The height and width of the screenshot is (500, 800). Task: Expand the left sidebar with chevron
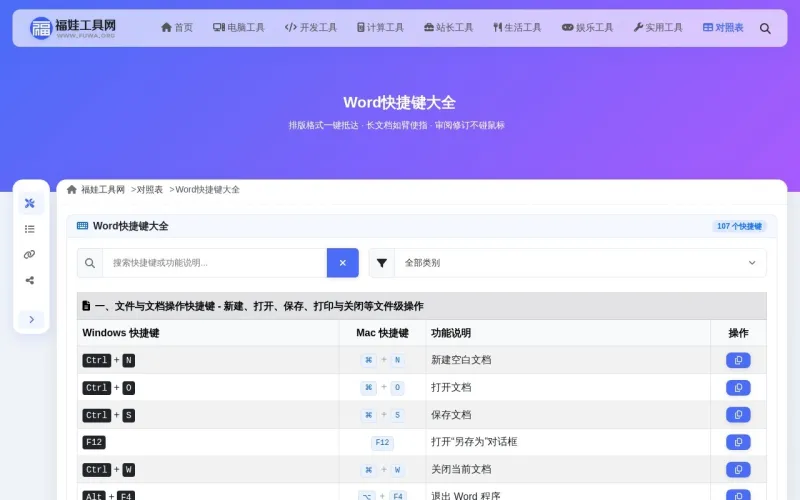pyautogui.click(x=31, y=319)
